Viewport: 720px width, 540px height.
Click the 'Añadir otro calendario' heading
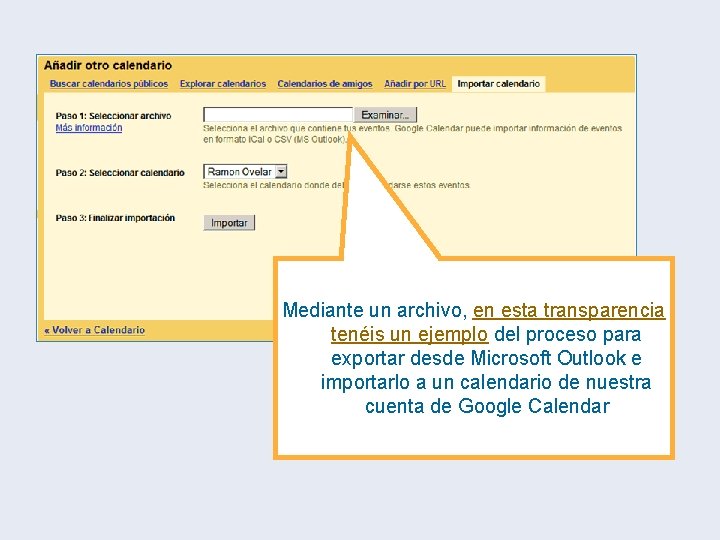click(x=108, y=65)
